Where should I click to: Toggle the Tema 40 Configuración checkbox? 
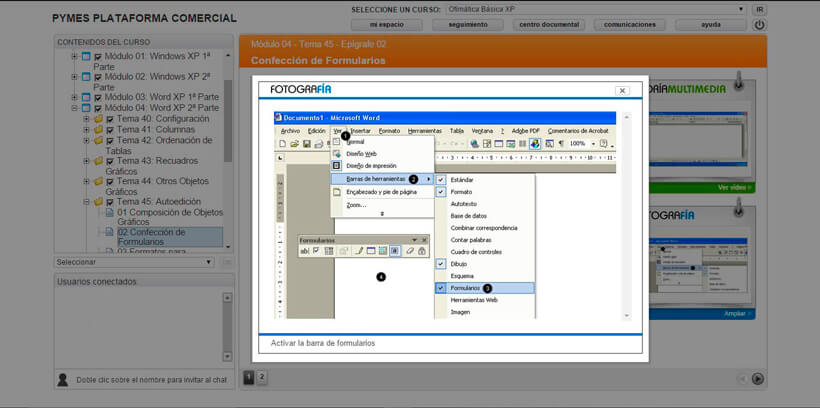(110, 119)
